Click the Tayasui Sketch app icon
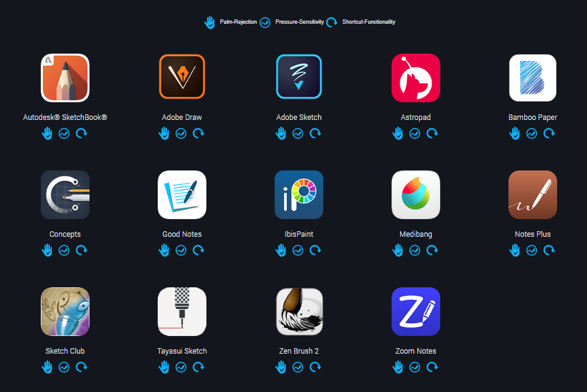587x392 pixels. [182, 311]
